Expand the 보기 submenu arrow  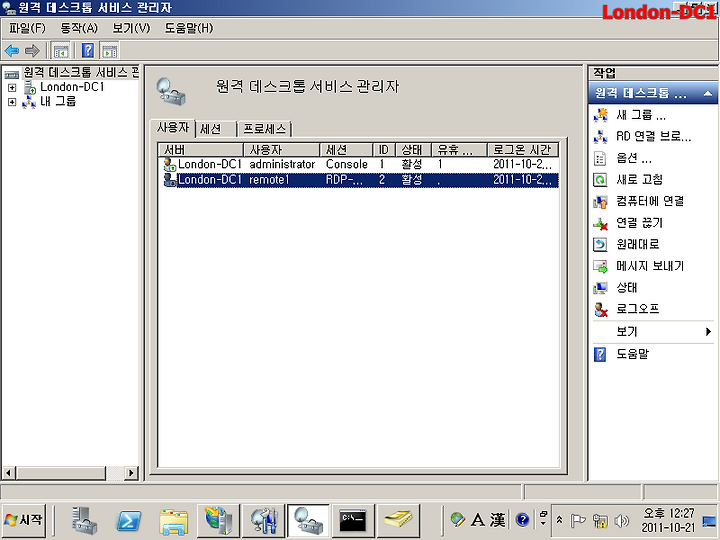(709, 332)
